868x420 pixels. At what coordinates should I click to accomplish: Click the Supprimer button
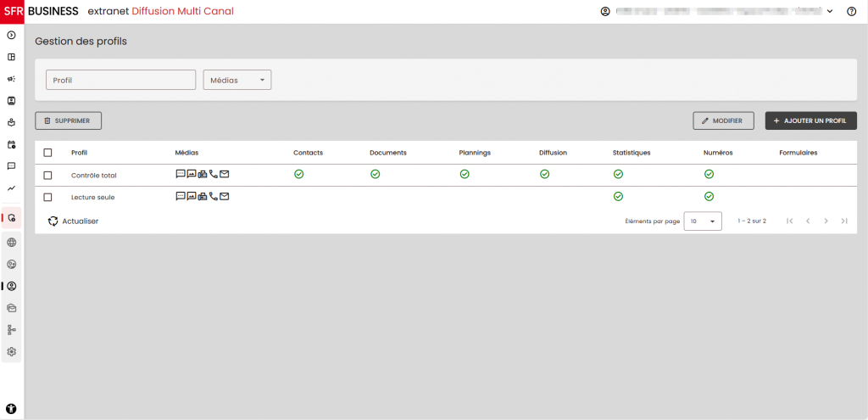[68, 121]
